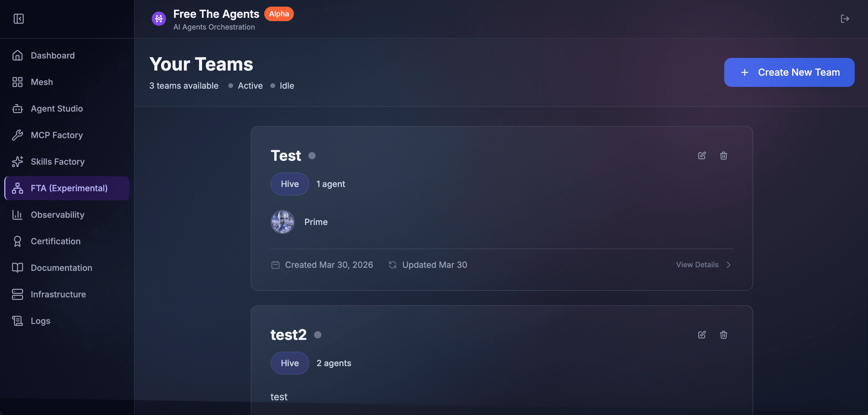
Task: Click the Create New Team button
Action: [x=789, y=72]
